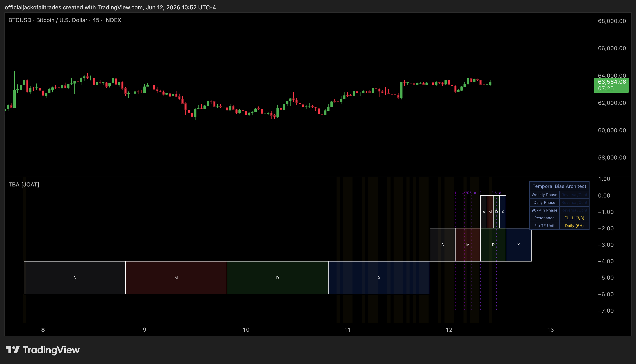Click the 66,000.00 price axis label

click(x=612, y=48)
